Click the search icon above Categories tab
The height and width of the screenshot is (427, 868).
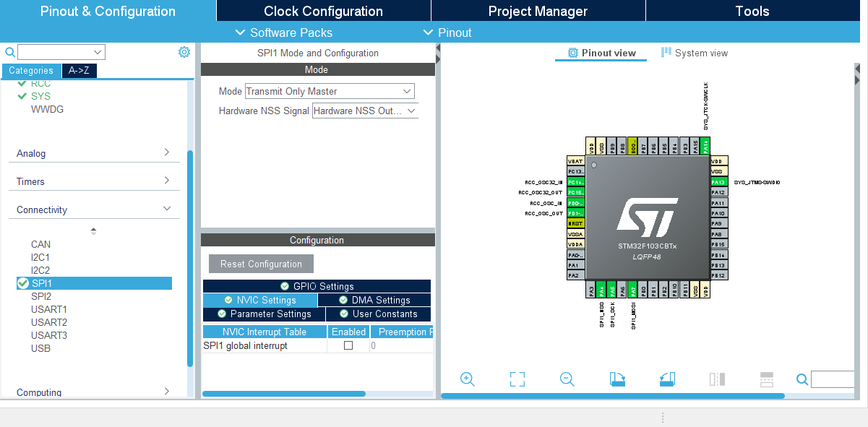click(x=10, y=52)
